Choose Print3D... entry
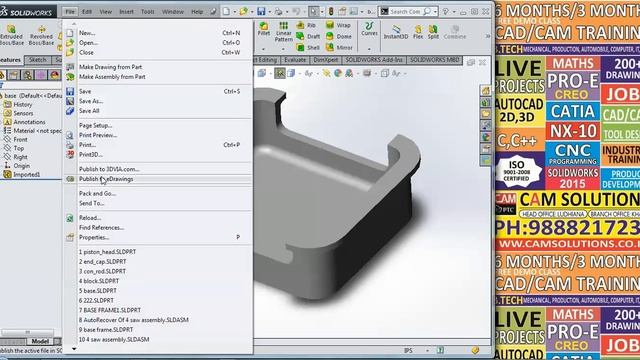 [158, 155]
